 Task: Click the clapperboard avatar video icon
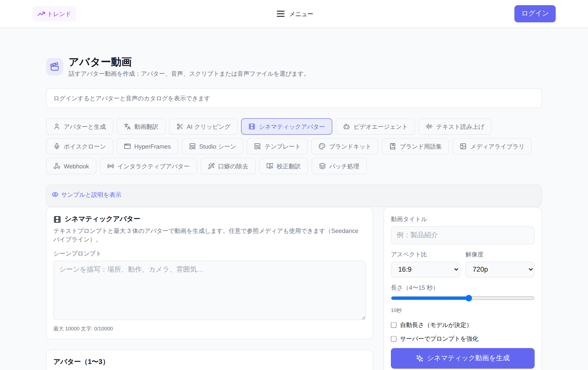55,67
